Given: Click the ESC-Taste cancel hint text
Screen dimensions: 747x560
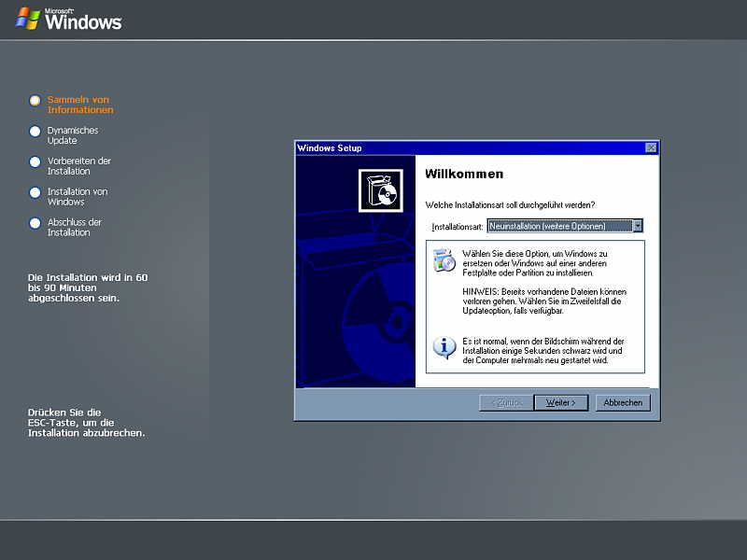Looking at the screenshot, I should tap(86, 423).
